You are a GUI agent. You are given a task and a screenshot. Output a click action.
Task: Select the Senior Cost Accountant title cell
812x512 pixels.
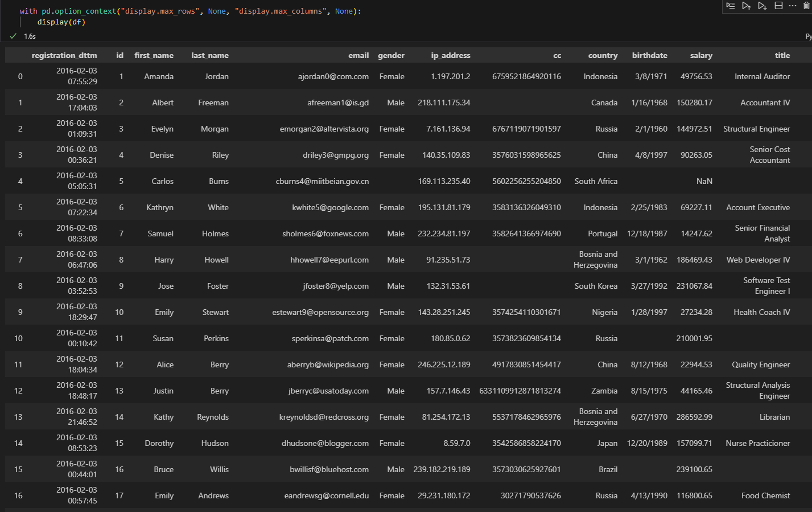point(770,155)
